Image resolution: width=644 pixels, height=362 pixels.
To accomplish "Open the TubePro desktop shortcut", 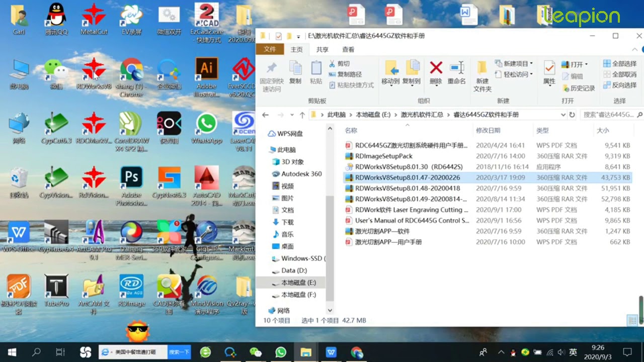I will (x=56, y=291).
